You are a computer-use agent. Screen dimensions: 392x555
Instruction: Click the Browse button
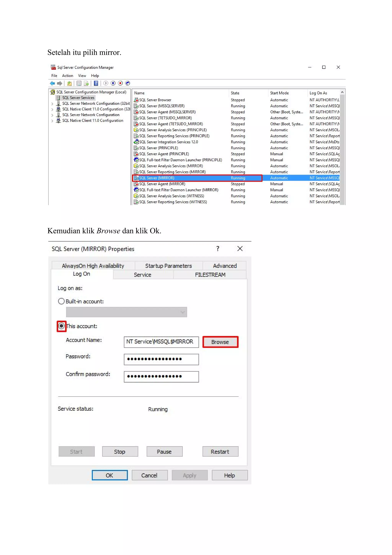tap(220, 342)
